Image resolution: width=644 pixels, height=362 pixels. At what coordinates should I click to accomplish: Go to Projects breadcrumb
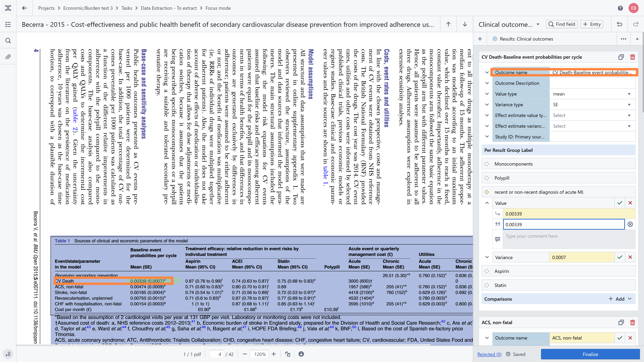click(46, 8)
